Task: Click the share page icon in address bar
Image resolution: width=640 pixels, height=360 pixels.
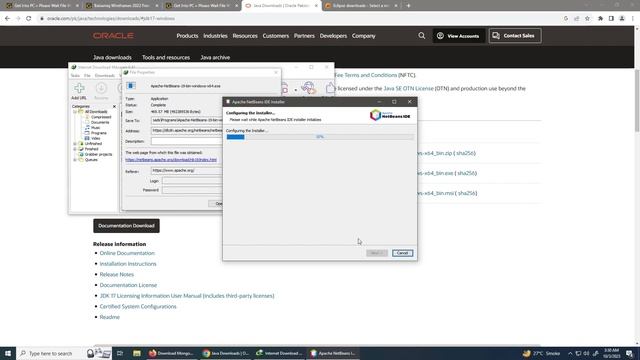Action: [x=576, y=18]
